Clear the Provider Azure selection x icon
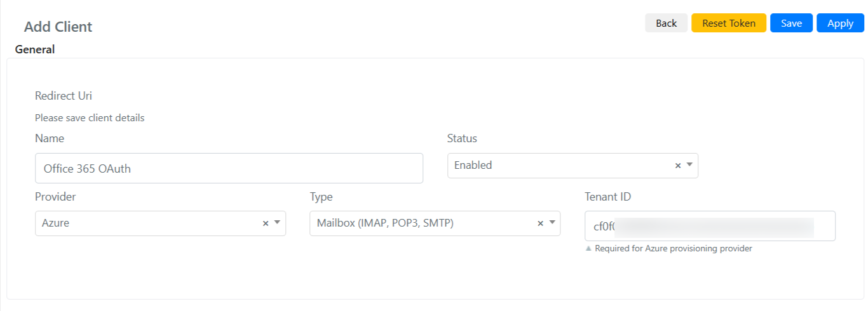This screenshot has height=311, width=868. coord(266,223)
